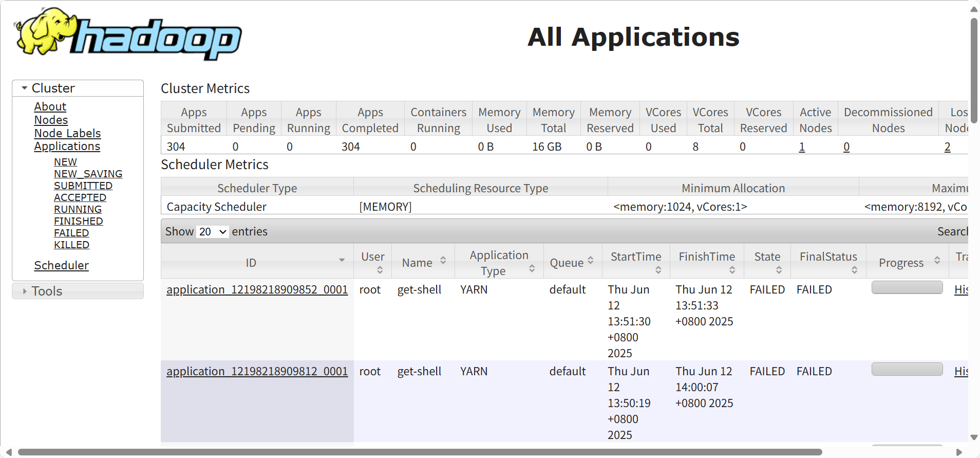Sort table by Application Type column
Viewport: 980px width, 458px height.
coord(499,262)
